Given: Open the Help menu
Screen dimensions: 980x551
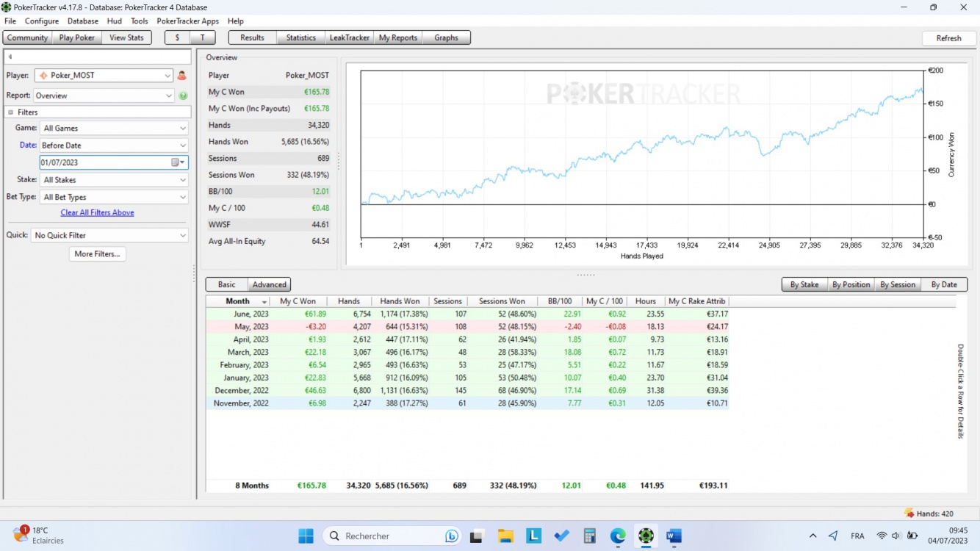Looking at the screenshot, I should click(x=236, y=21).
